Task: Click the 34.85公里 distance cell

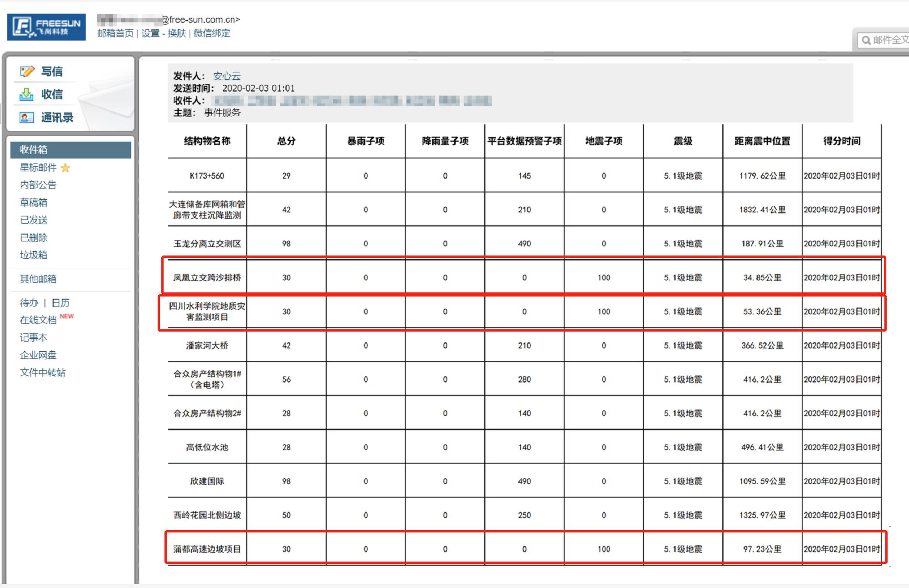Action: click(x=762, y=277)
